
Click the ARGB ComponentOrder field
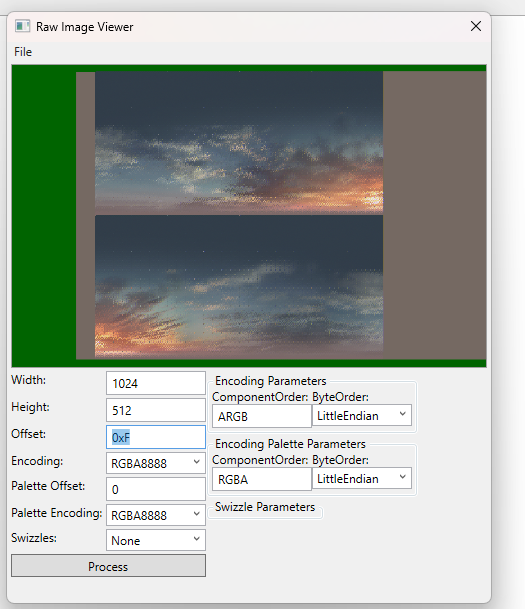tap(262, 416)
